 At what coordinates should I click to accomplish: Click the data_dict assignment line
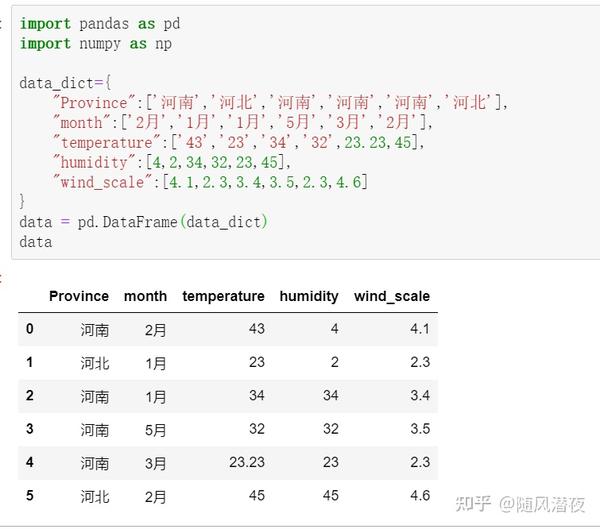(65, 83)
